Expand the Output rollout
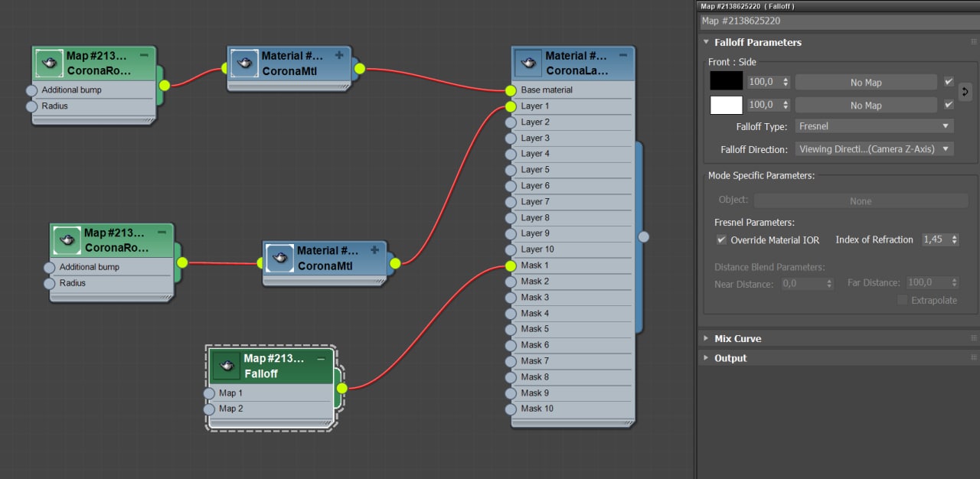980x479 pixels. pyautogui.click(x=706, y=358)
